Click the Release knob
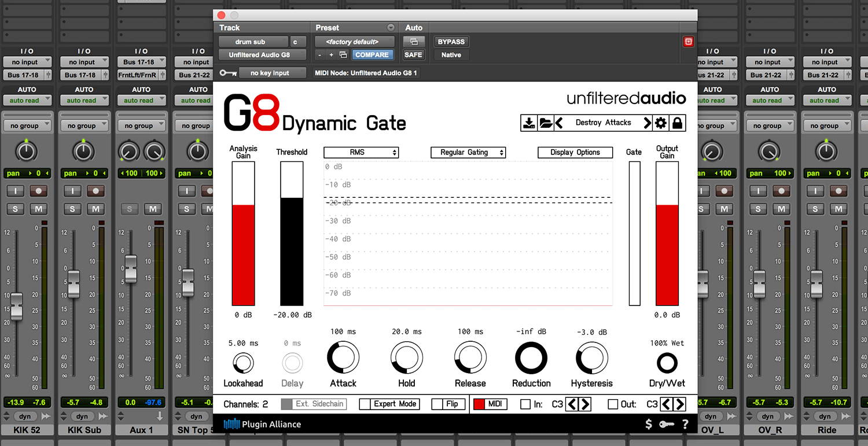Screen dimensions: 868x446 [470, 357]
